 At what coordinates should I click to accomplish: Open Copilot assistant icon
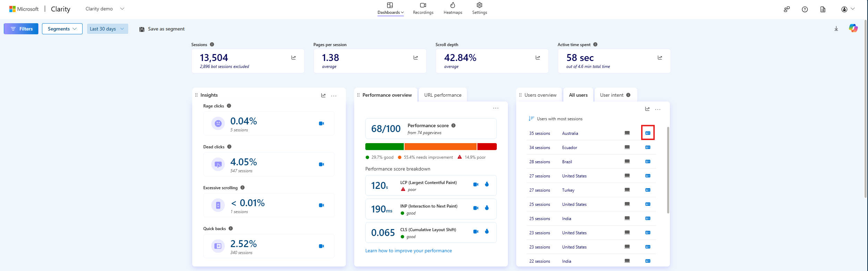click(x=853, y=28)
